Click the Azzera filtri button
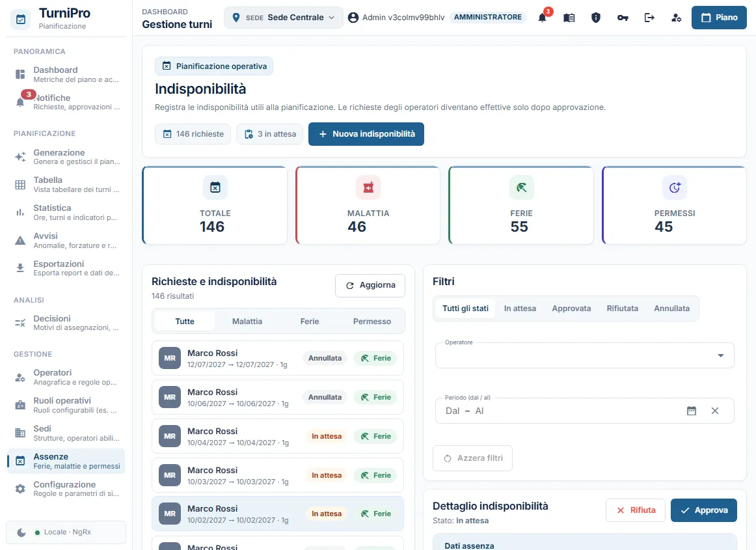The height and width of the screenshot is (550, 756). click(472, 458)
